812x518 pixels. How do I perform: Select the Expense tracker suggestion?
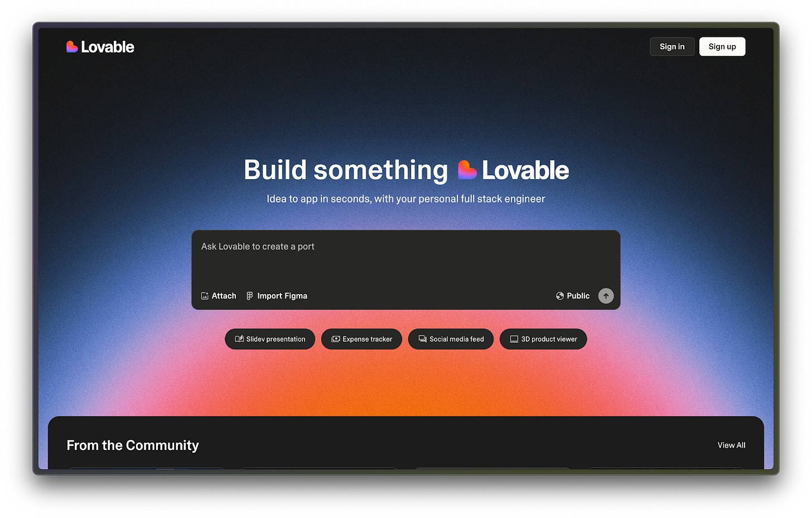tap(361, 339)
